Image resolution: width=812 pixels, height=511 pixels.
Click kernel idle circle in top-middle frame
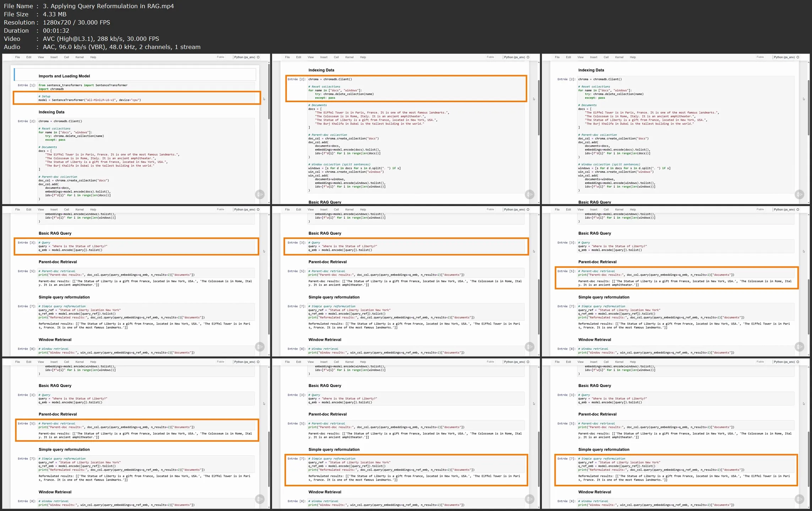pos(528,57)
